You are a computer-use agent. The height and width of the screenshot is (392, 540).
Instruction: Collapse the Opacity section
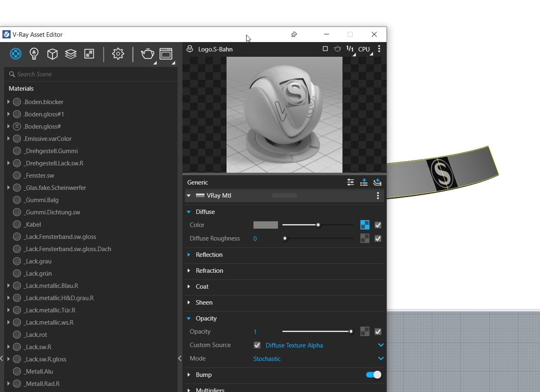tap(189, 318)
